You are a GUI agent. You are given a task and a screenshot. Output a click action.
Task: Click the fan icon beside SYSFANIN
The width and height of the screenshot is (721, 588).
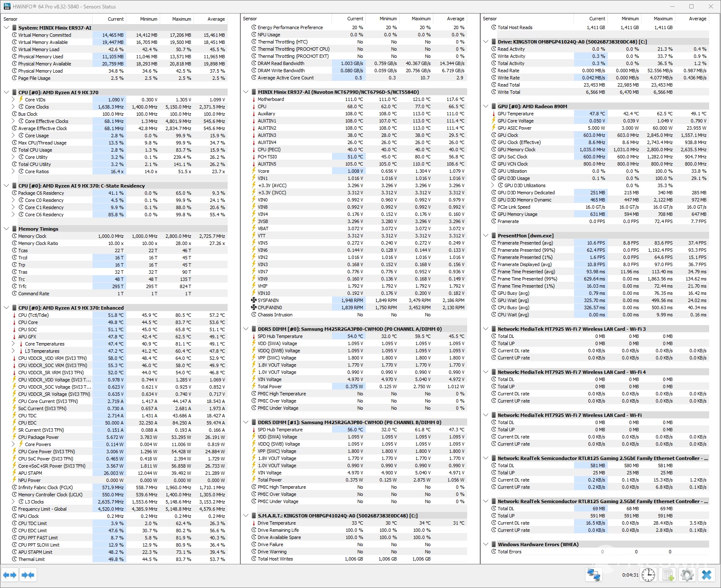(254, 300)
